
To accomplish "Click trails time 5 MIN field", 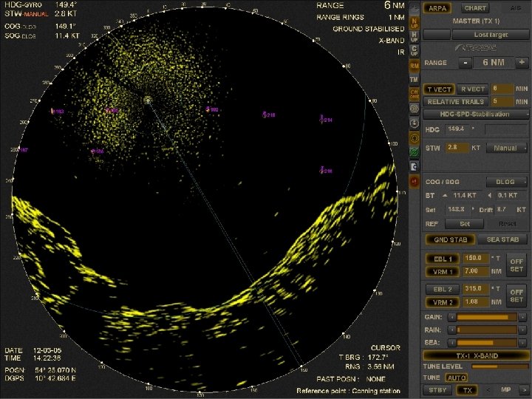I will coord(502,101).
